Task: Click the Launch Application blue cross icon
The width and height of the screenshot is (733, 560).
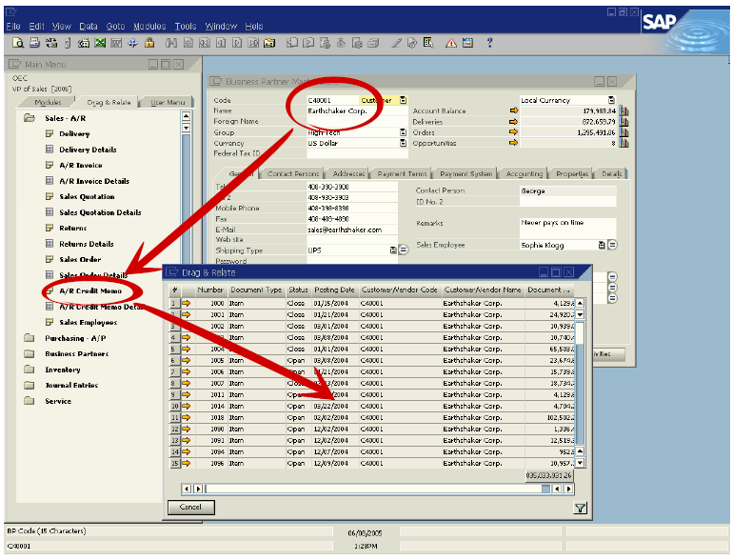Action: (132, 43)
